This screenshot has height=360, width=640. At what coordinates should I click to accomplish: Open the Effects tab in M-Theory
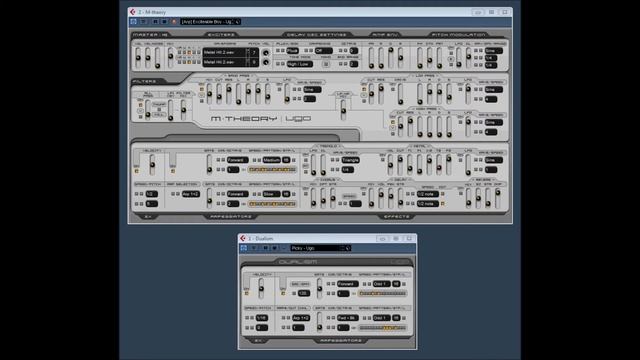[396, 216]
